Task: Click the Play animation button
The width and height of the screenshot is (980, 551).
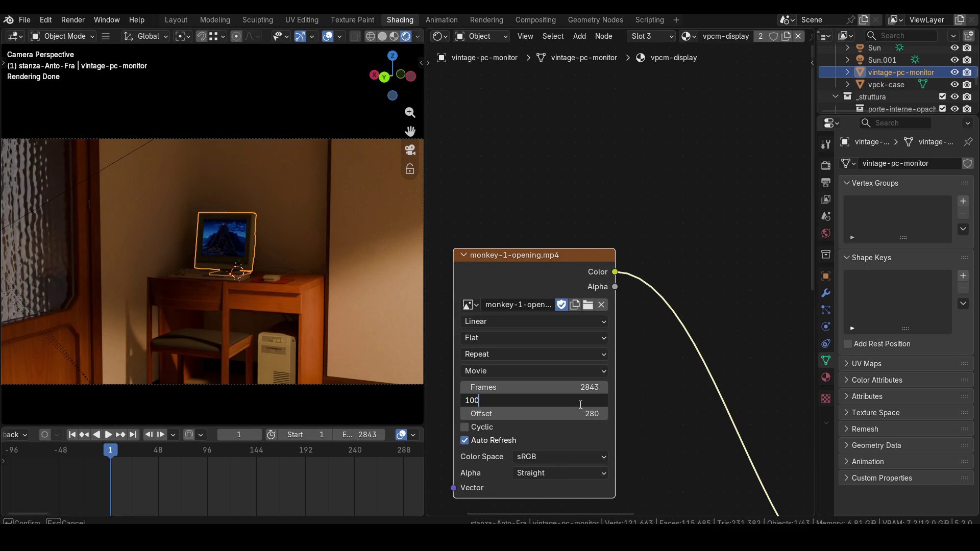Action: tap(108, 435)
